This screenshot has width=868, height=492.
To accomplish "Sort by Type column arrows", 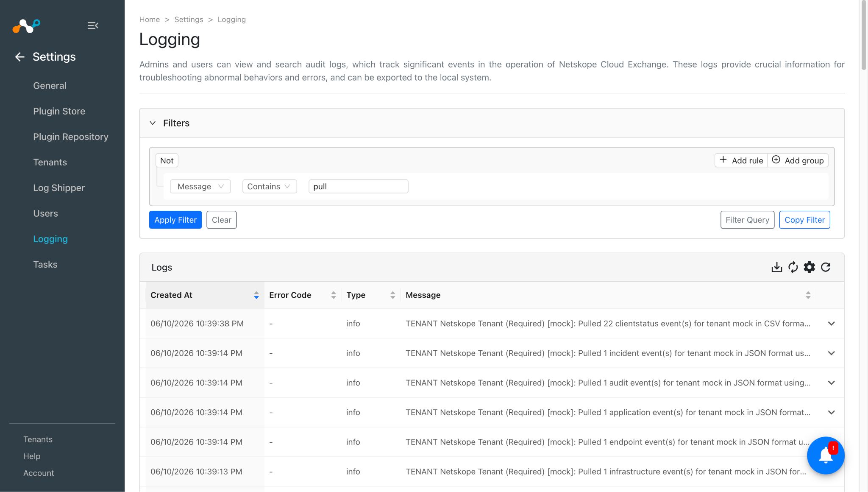I will point(393,295).
